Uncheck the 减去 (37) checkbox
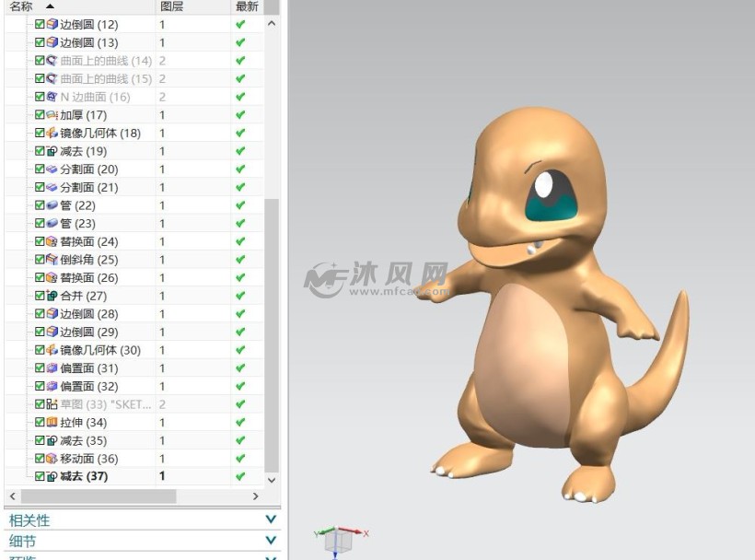 pos(40,477)
